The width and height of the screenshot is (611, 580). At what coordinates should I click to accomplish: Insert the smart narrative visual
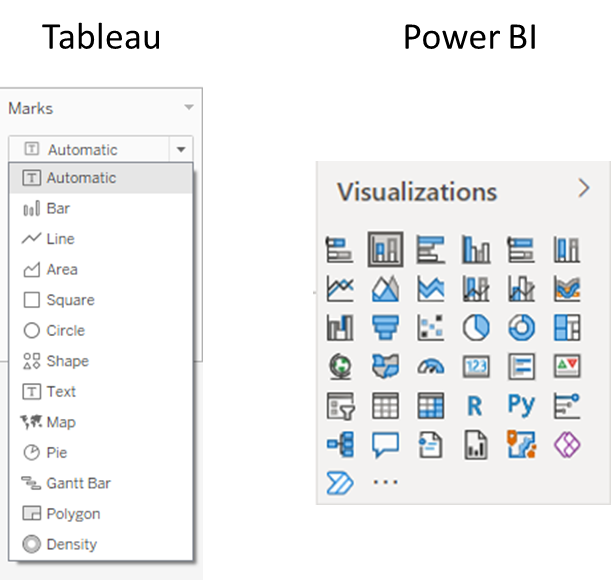click(431, 445)
